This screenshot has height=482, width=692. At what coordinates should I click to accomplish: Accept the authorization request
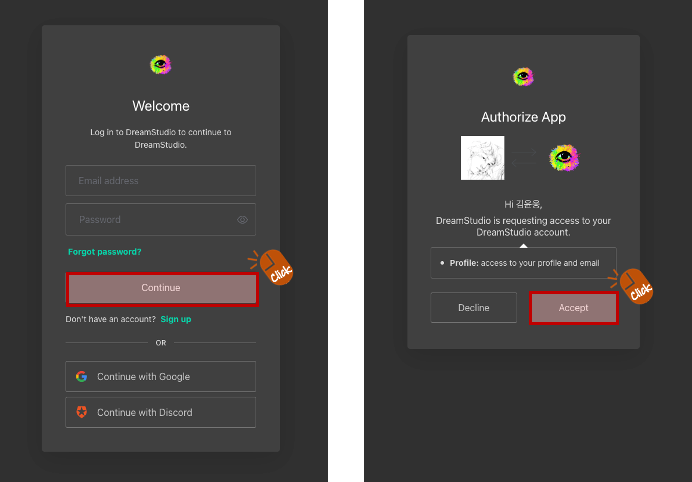click(574, 308)
